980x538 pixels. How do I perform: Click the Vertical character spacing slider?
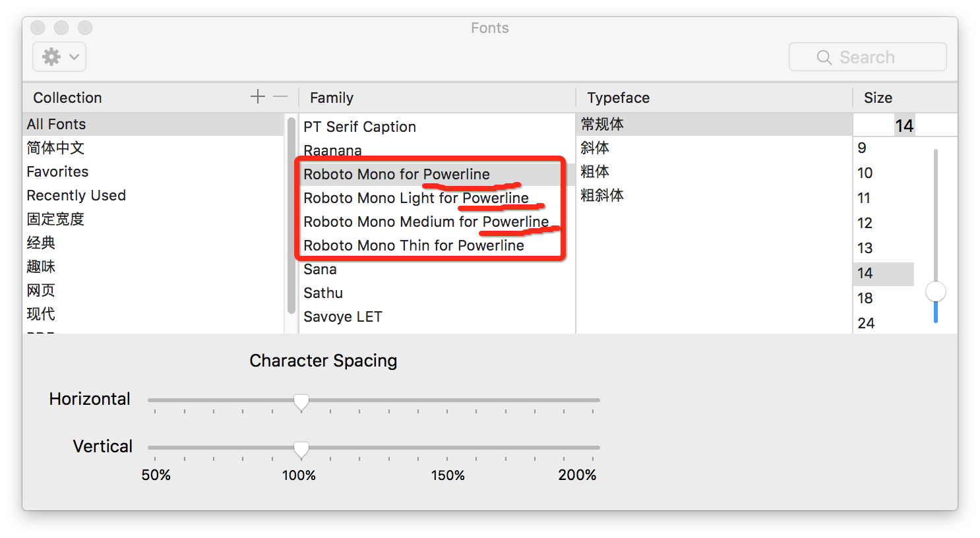374,448
